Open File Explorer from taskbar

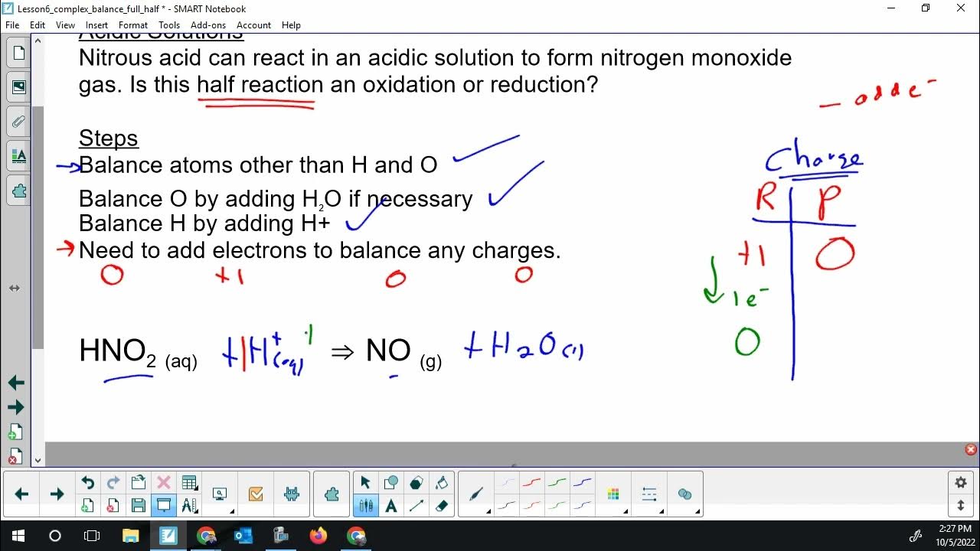click(x=131, y=536)
